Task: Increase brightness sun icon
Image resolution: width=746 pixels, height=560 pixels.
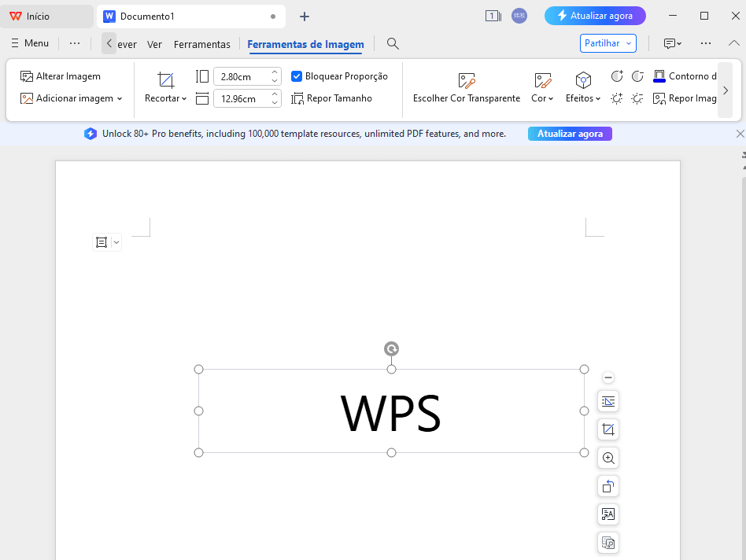Action: pyautogui.click(x=617, y=98)
